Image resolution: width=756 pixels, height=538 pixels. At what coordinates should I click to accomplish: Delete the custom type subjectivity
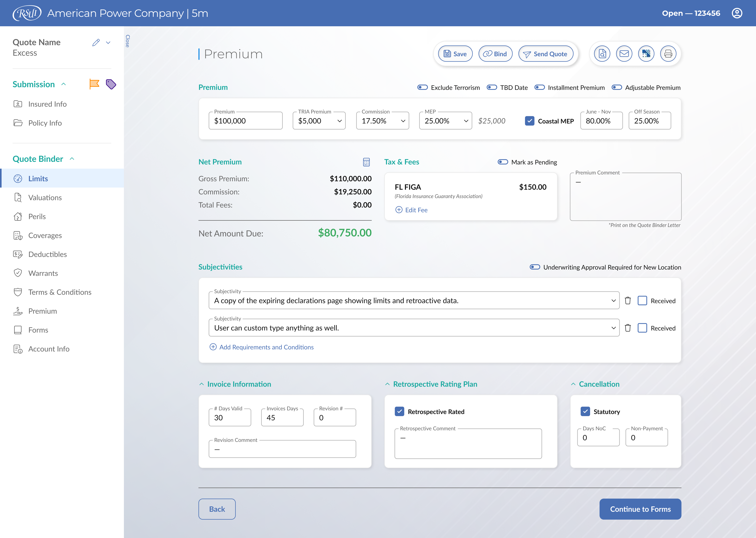click(x=628, y=328)
